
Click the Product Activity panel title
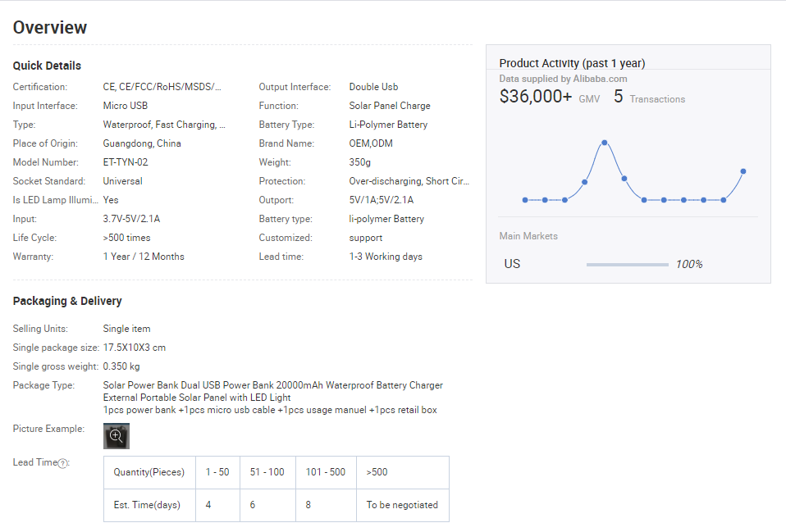click(x=572, y=63)
